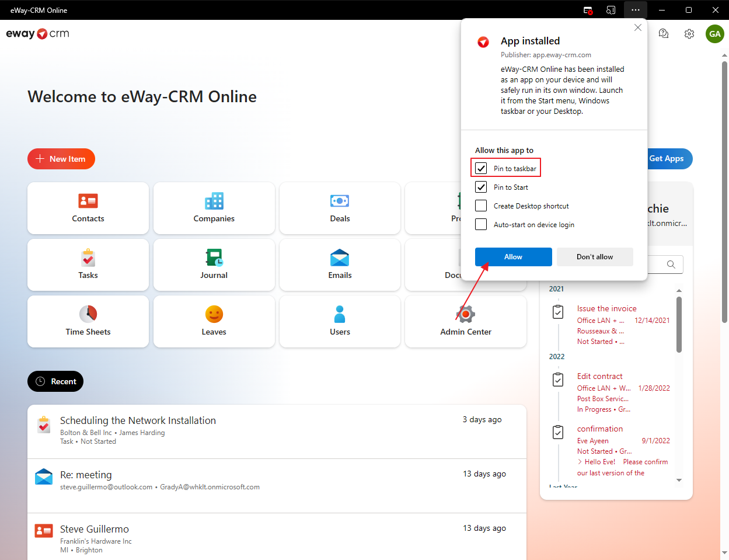The image size is (729, 560).
Task: Enable Create Desktop shortcut checkbox
Action: [481, 206]
